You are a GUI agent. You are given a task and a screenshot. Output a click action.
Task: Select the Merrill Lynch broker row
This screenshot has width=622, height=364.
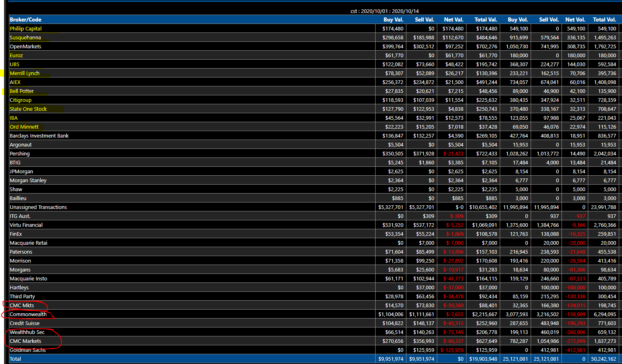(x=315, y=73)
